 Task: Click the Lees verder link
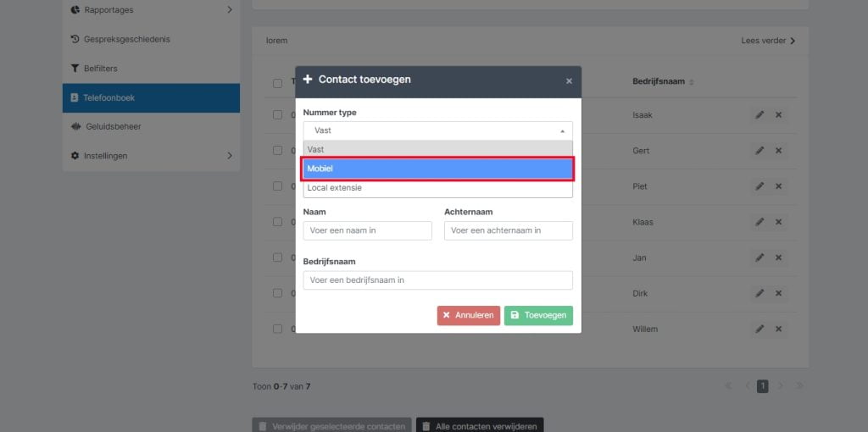click(x=768, y=41)
